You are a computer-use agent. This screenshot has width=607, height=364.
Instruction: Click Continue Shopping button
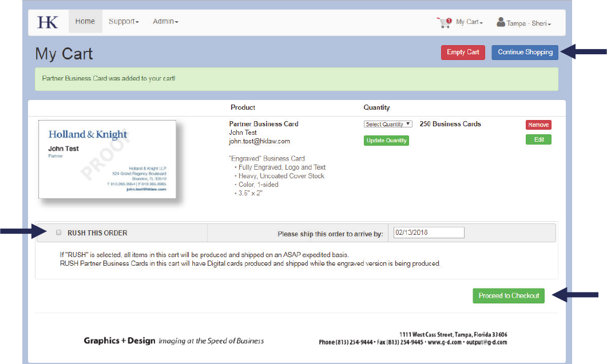525,52
